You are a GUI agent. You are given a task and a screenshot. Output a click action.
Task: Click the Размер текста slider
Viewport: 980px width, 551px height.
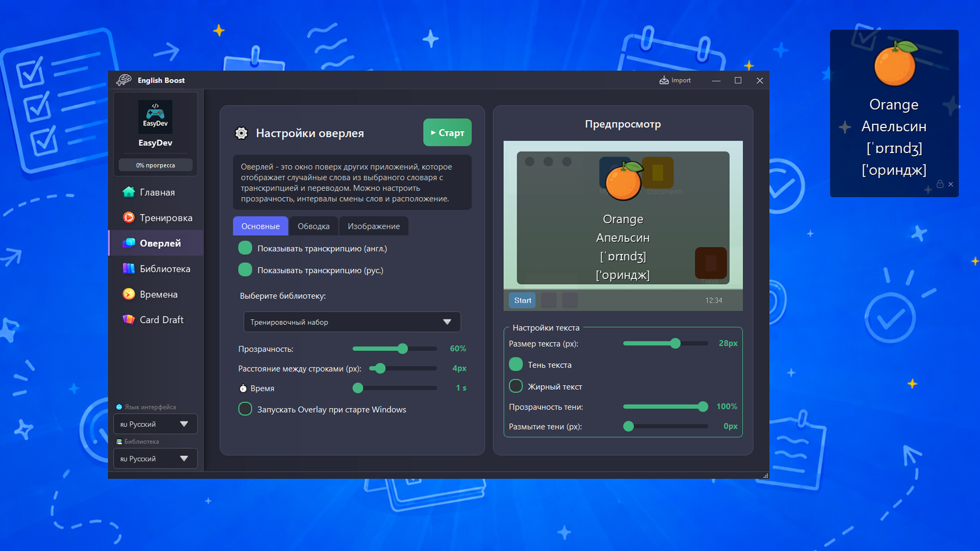666,343
